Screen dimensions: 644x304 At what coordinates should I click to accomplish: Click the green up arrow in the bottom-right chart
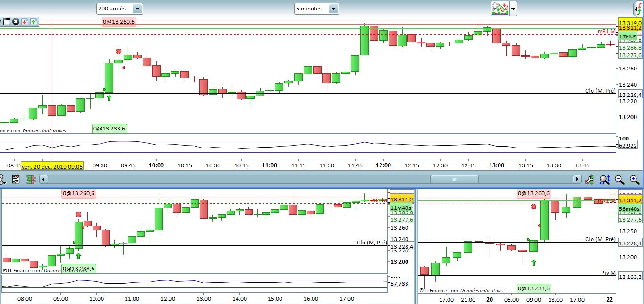point(534,262)
